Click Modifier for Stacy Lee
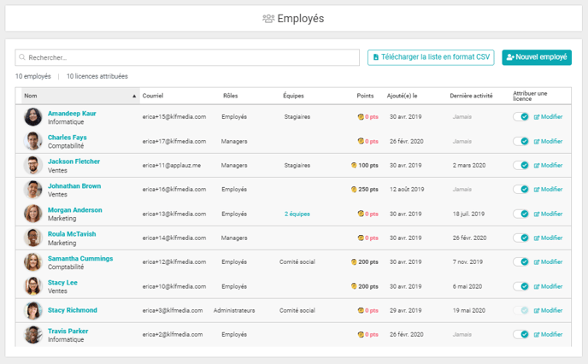This screenshot has width=588, height=364. click(548, 286)
